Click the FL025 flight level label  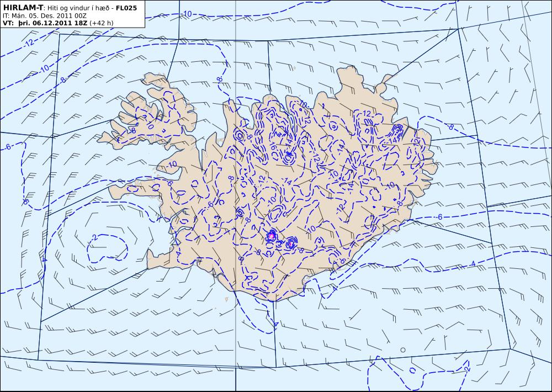coord(126,8)
